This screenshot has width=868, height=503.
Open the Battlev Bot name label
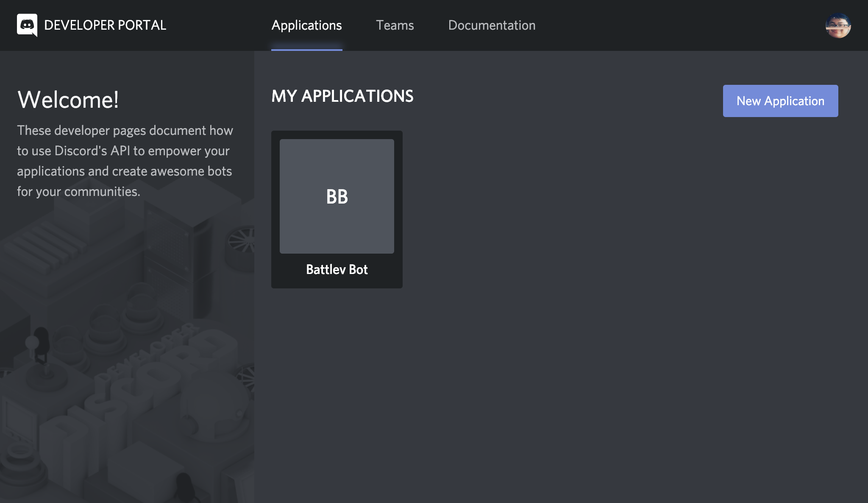tap(337, 270)
